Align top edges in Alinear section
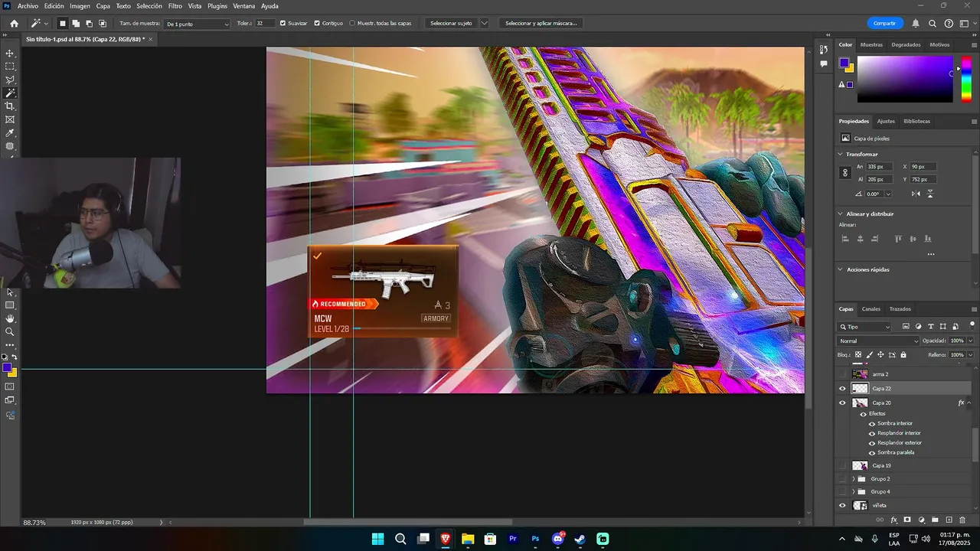 pos(898,239)
